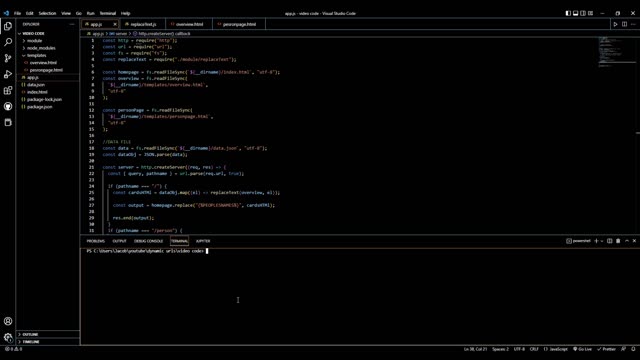Open the Accounts menu icon
Viewport: 640px width, 360px height.
[x=8, y=321]
